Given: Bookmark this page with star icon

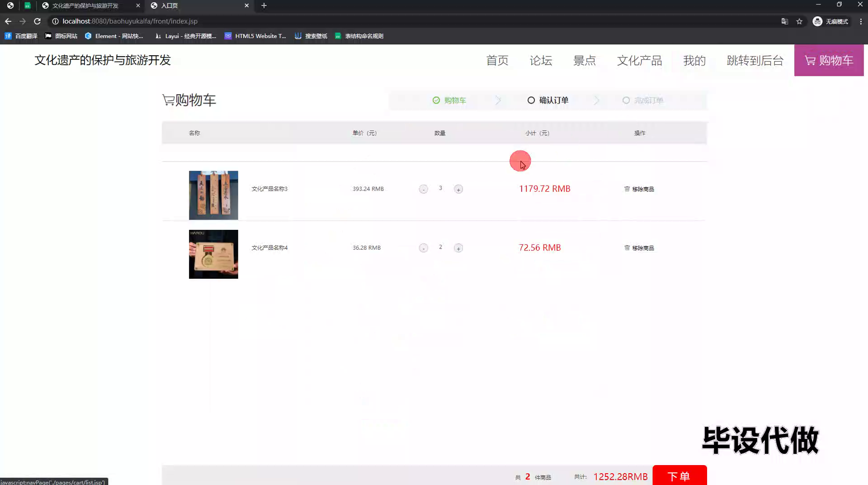Looking at the screenshot, I should [799, 21].
